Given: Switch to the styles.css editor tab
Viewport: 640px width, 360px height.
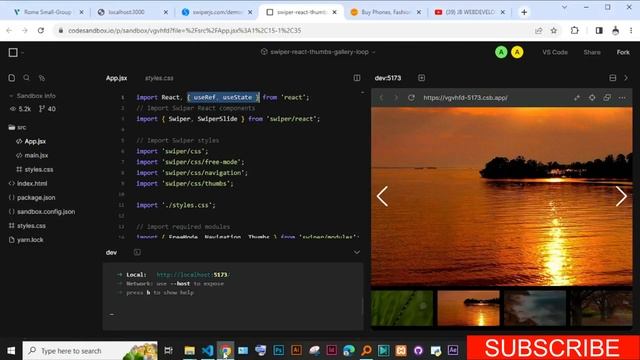Looking at the screenshot, I should point(159,78).
